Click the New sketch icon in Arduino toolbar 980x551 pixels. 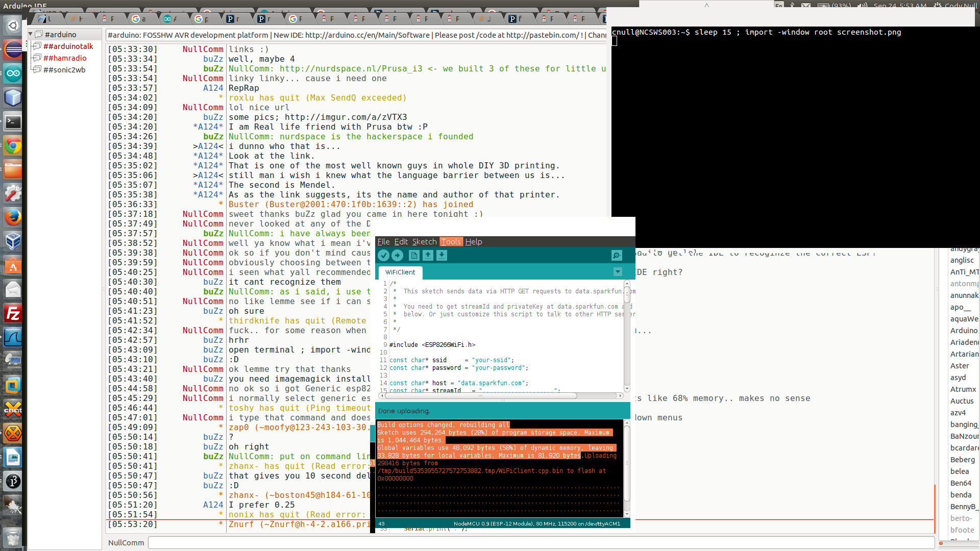[414, 256]
